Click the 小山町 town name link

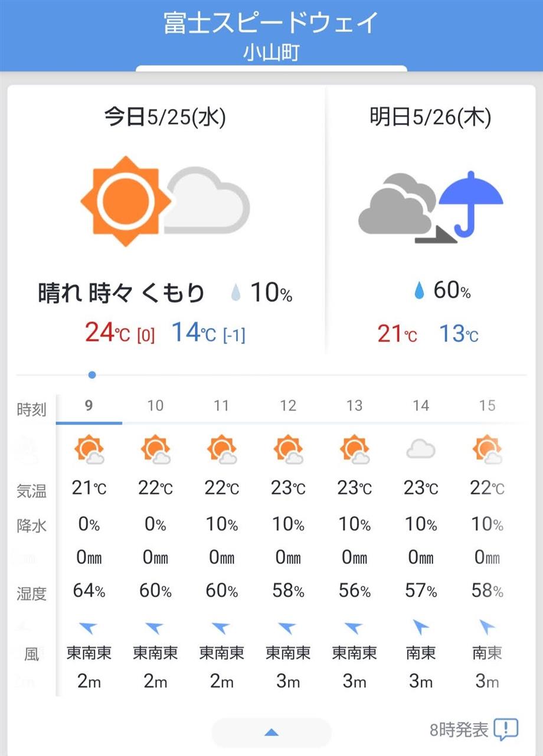point(271,53)
